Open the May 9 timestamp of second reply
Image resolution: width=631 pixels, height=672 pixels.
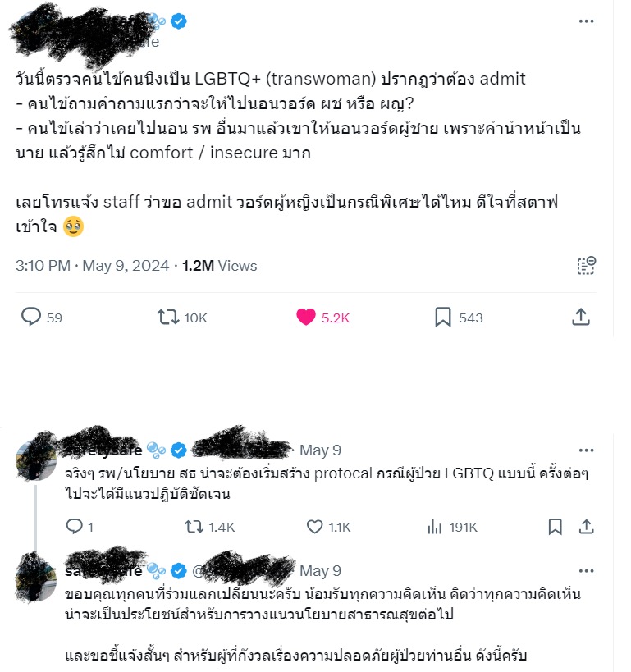(320, 571)
